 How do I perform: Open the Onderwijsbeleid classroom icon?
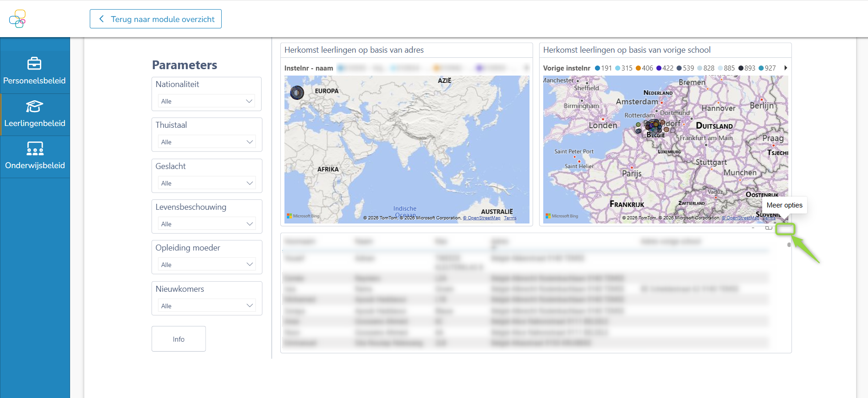pos(35,149)
